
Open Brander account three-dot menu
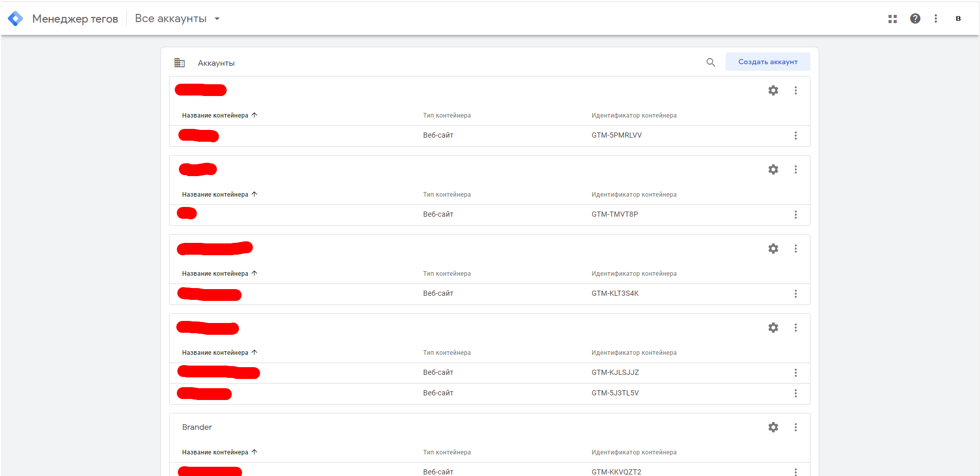coord(796,427)
